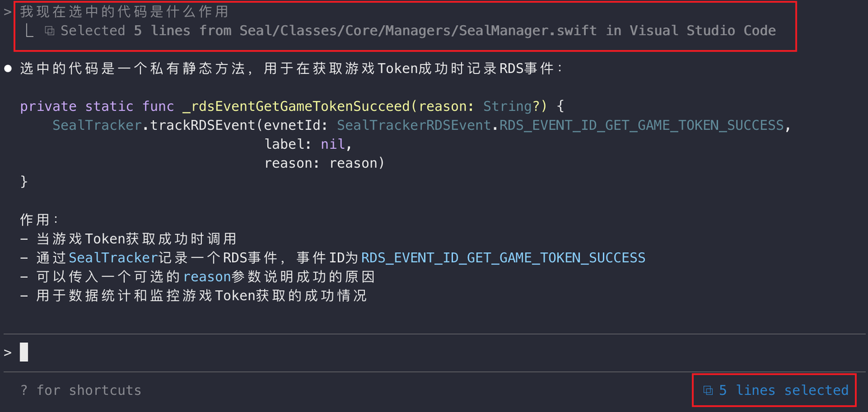
Task: Click the tree branch connector under the question
Action: pyautogui.click(x=29, y=31)
